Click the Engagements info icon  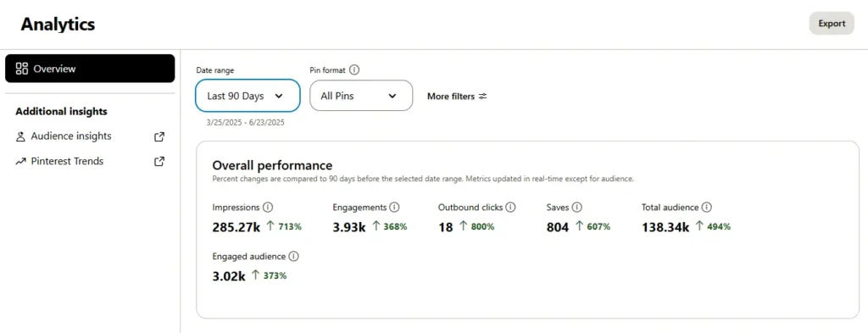[394, 208]
